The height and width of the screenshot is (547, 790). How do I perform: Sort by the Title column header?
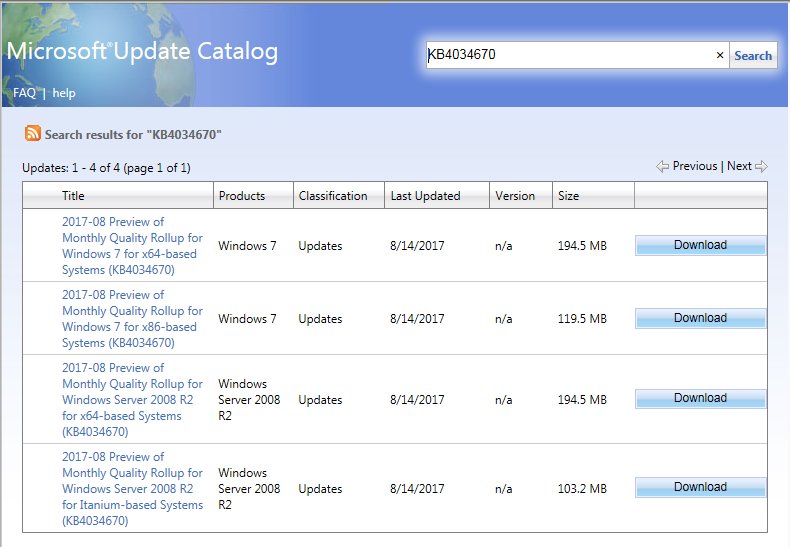point(73,195)
